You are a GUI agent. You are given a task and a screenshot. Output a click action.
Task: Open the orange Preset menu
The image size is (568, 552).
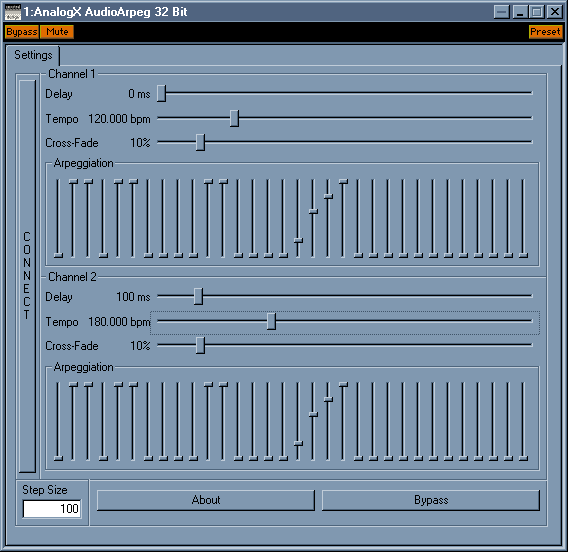[x=545, y=32]
